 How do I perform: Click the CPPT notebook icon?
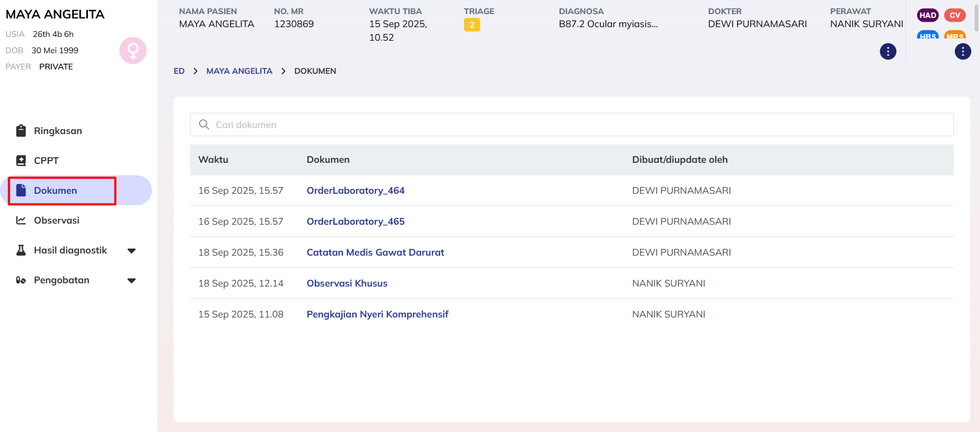21,161
